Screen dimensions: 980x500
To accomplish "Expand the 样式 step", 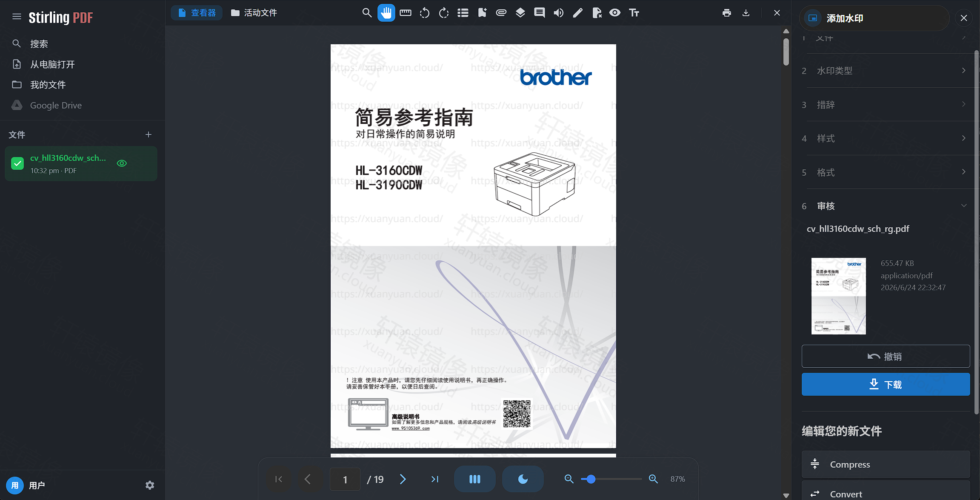I will coord(885,138).
